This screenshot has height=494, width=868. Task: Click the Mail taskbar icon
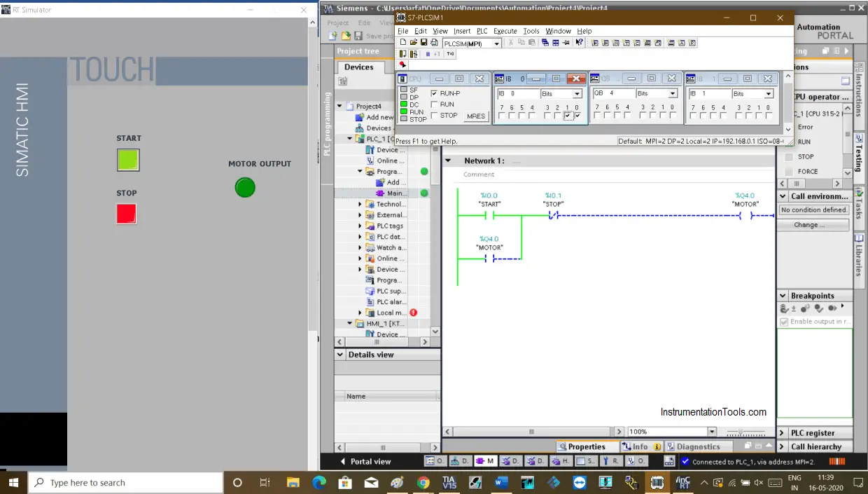tap(371, 482)
